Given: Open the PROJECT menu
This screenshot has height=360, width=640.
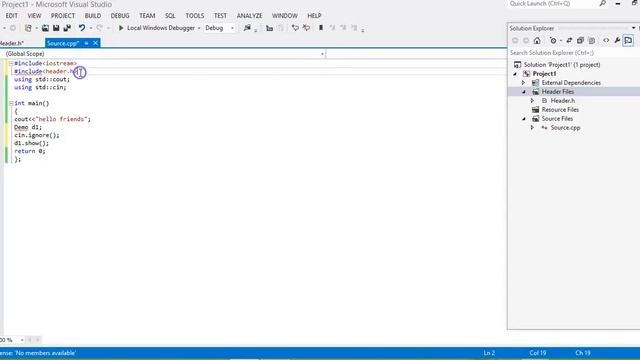Looking at the screenshot, I should click(x=63, y=16).
